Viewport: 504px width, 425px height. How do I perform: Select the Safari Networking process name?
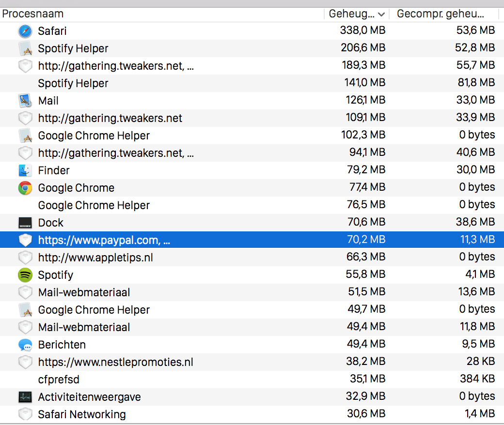[82, 414]
